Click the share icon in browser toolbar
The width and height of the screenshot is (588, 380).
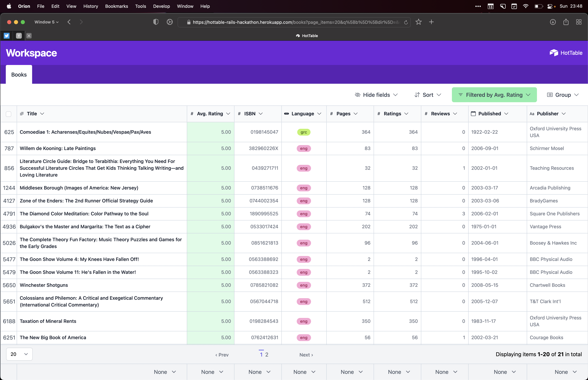click(566, 22)
